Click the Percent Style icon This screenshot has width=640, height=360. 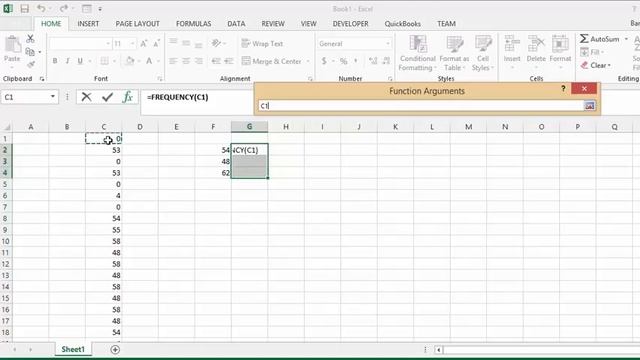[x=344, y=61]
